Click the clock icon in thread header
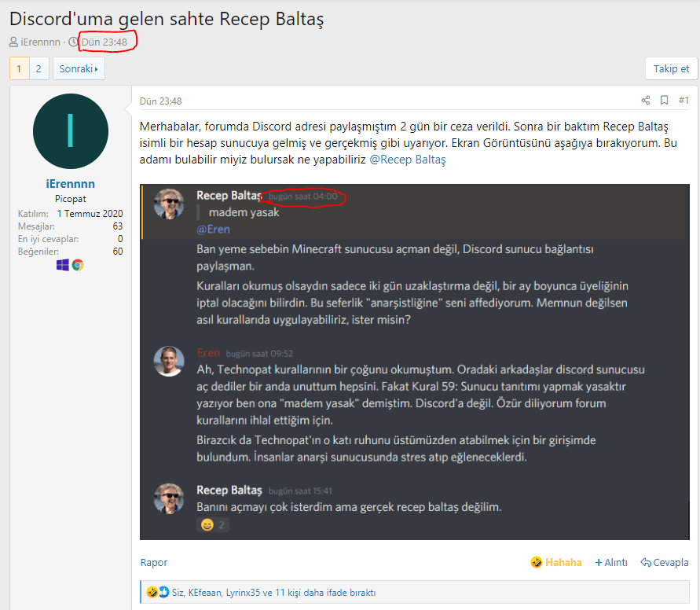The height and width of the screenshot is (610, 700). (74, 42)
